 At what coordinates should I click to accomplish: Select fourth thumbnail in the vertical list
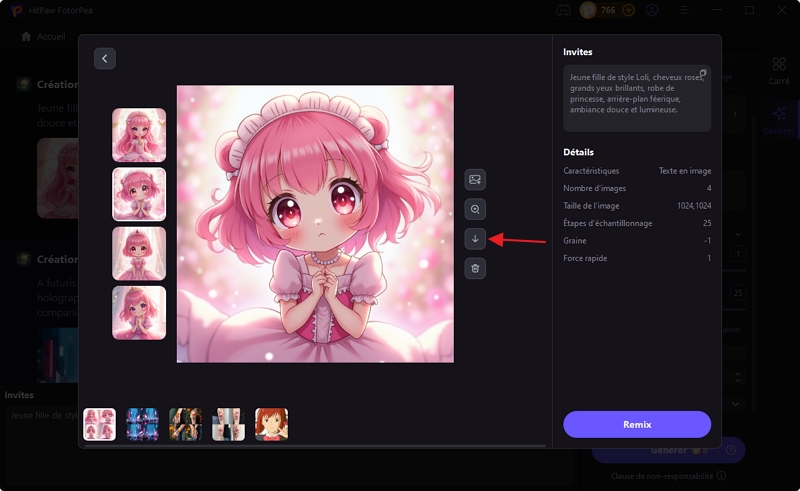coord(139,313)
